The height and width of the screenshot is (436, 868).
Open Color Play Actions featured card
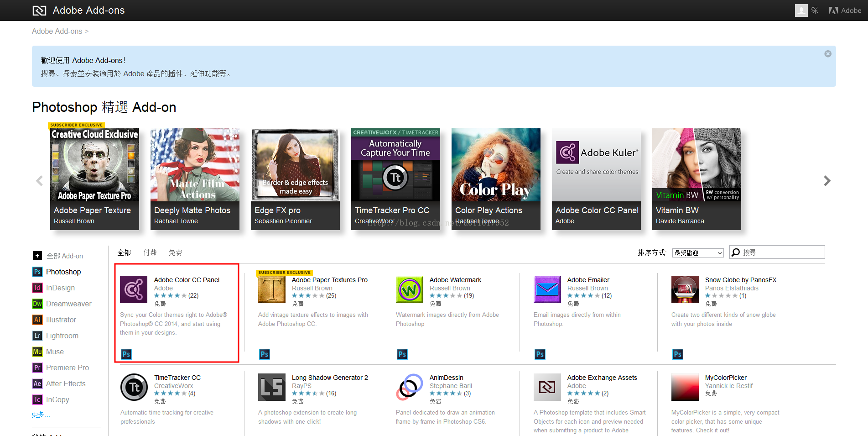coord(496,179)
